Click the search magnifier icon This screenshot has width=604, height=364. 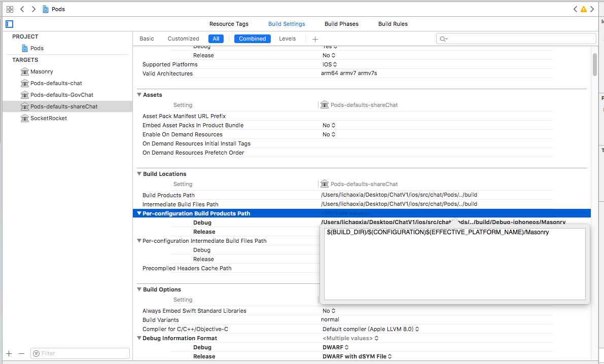tap(443, 39)
